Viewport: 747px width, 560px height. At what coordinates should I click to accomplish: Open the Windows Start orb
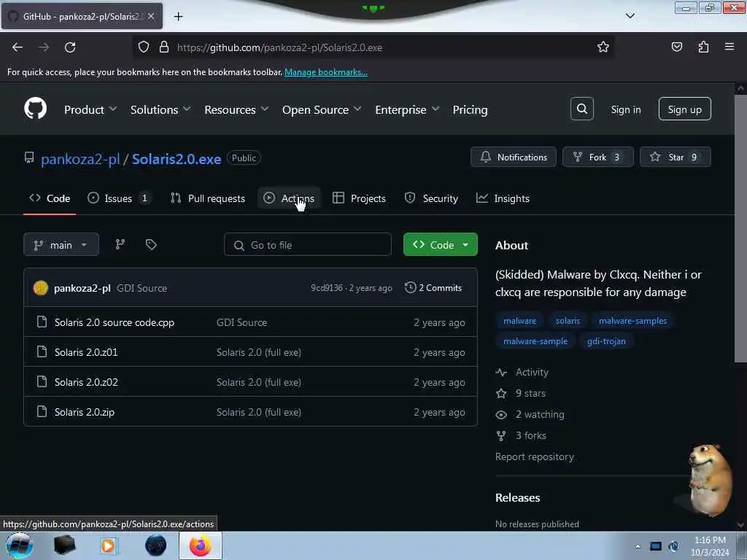[20, 545]
